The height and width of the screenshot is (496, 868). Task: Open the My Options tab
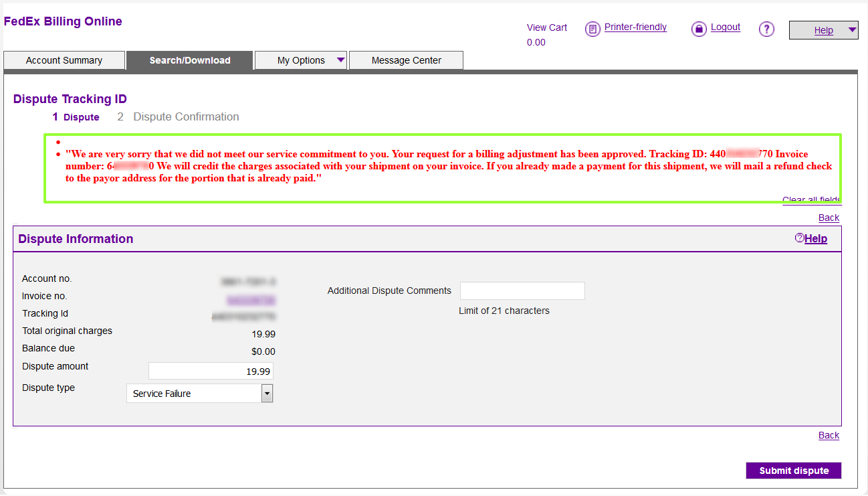coord(301,60)
